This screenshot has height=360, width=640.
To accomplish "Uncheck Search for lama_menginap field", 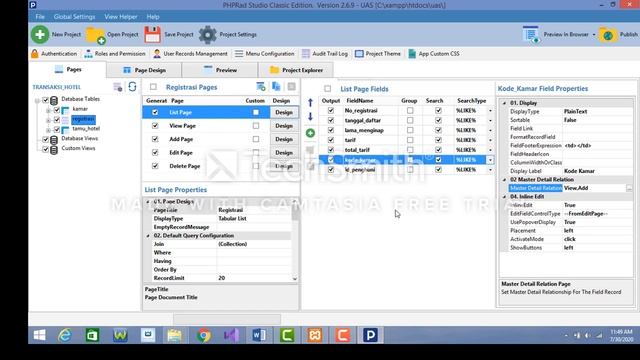I will point(438,130).
